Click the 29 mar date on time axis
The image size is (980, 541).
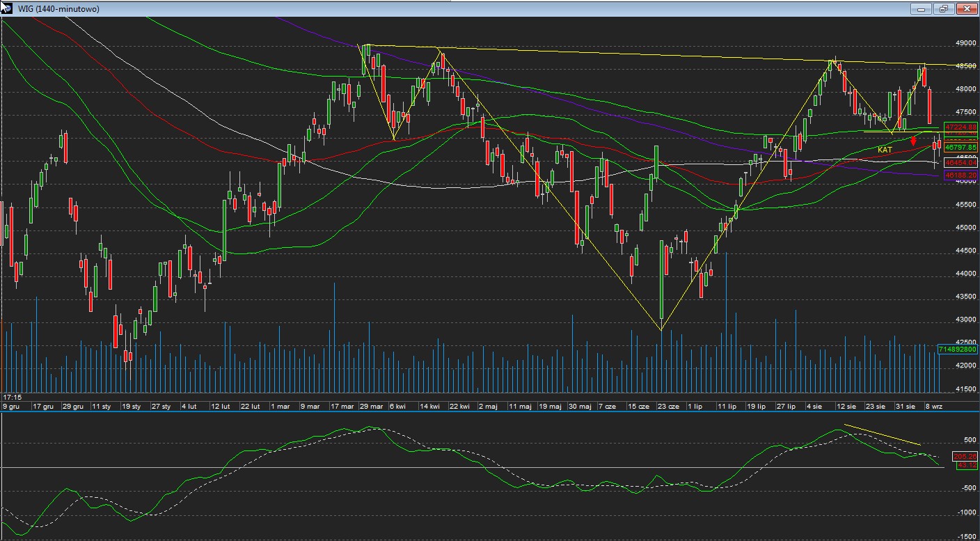point(372,405)
